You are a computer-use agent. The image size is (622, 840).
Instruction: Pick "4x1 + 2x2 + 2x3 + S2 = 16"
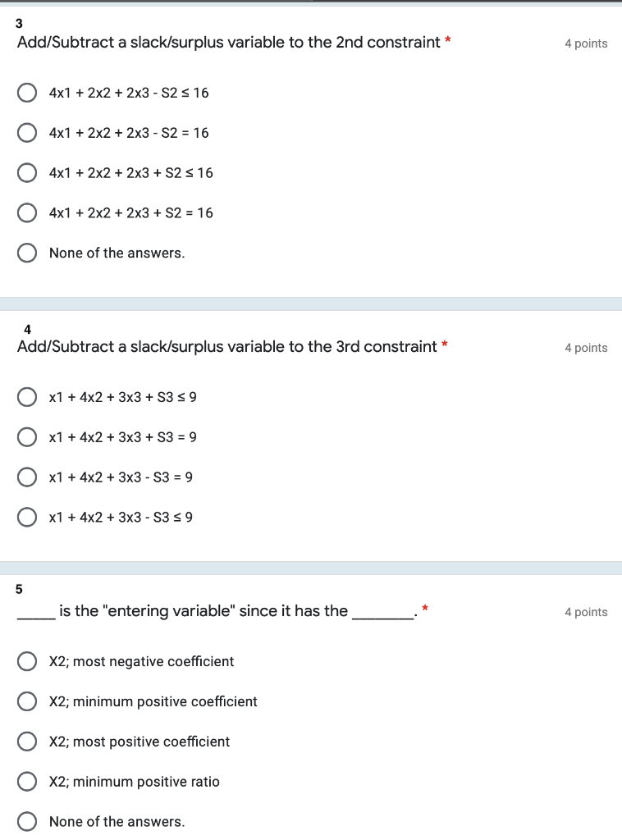(27, 212)
